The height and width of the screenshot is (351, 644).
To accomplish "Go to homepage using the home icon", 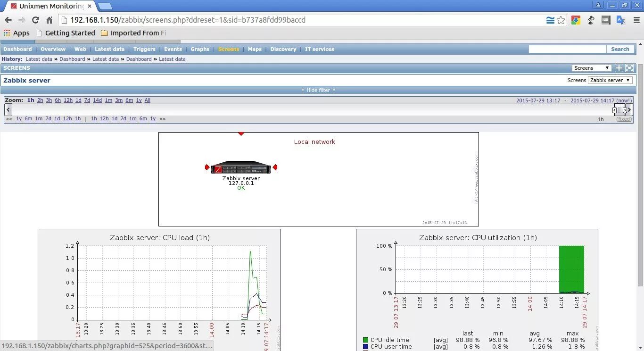I will point(49,20).
